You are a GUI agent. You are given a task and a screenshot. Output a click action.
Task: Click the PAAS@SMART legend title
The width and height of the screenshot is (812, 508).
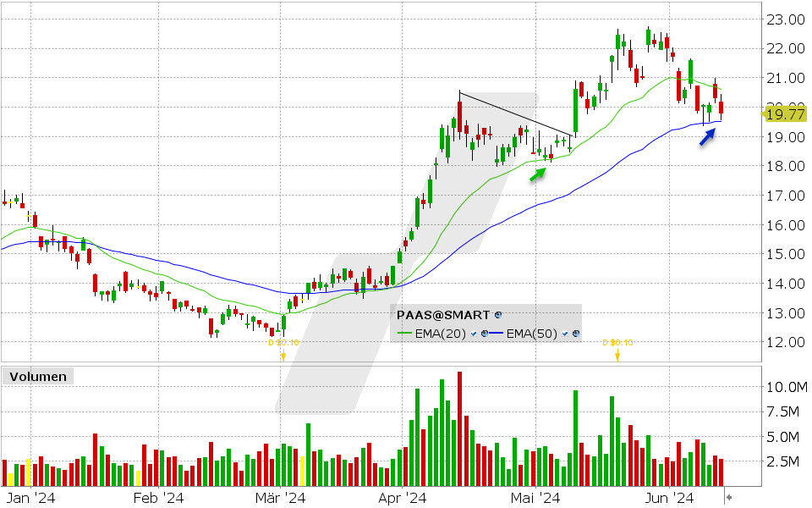(442, 315)
